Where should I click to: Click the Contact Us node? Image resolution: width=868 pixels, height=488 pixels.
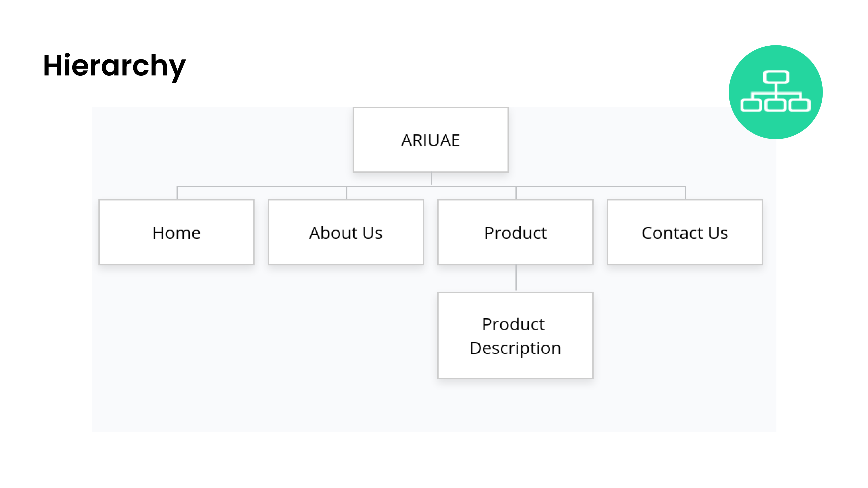(x=685, y=232)
